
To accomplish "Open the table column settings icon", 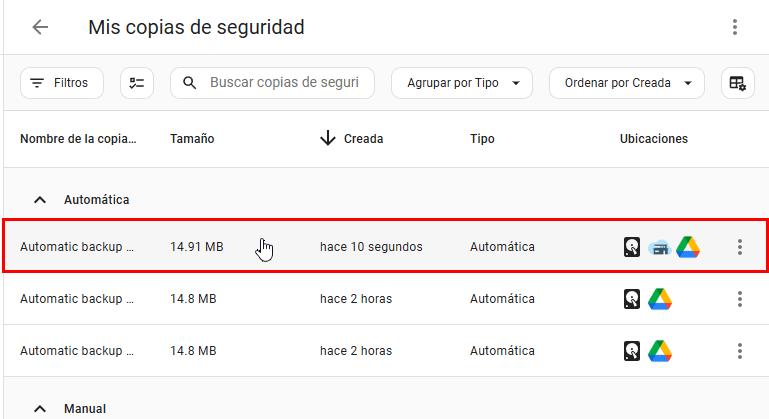I will click(x=738, y=83).
